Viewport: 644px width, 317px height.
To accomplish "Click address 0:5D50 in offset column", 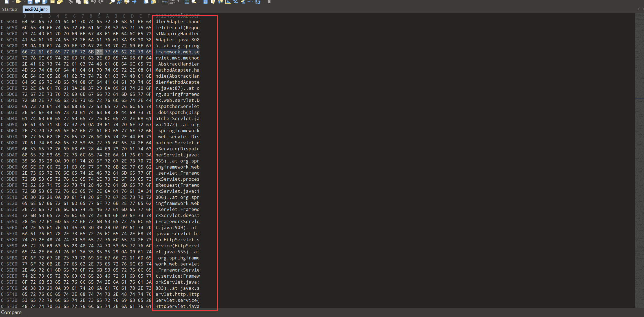I will click(9, 124).
